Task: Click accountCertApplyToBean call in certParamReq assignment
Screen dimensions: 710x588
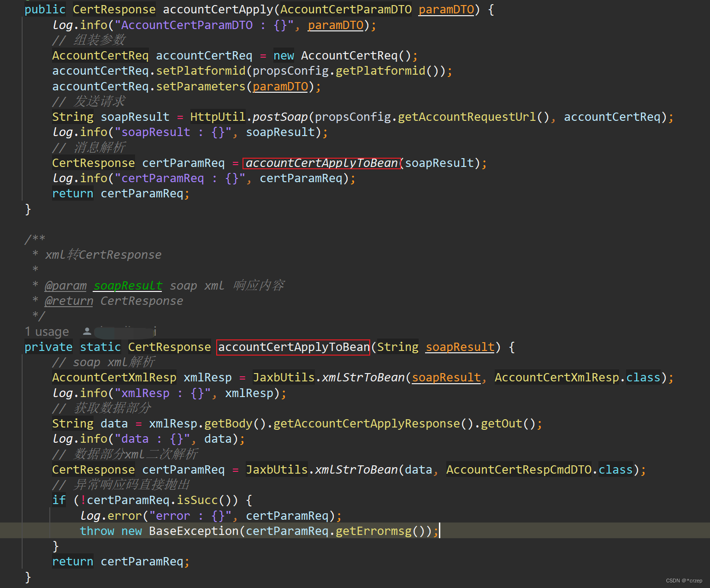Action: click(x=322, y=163)
